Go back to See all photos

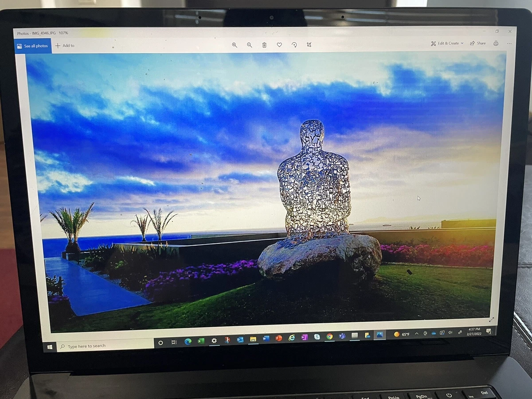(x=32, y=46)
